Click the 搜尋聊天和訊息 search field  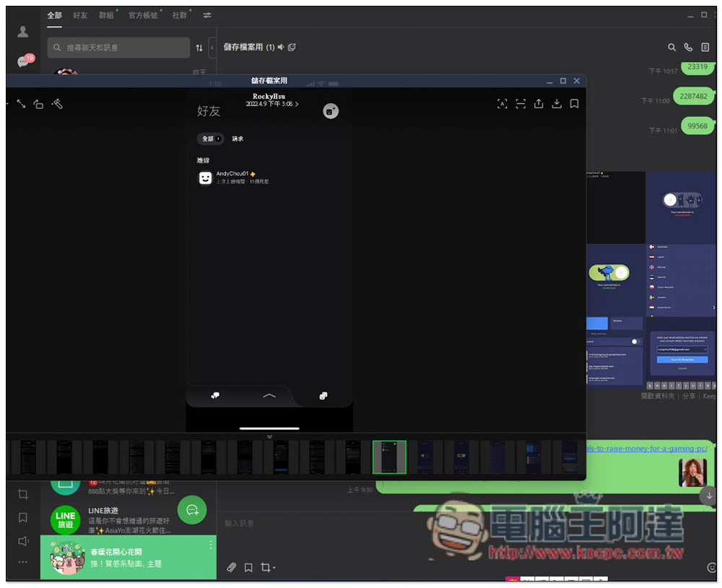coord(118,48)
